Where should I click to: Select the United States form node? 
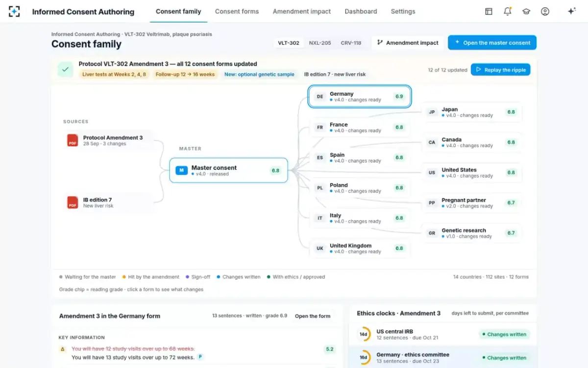click(x=472, y=173)
